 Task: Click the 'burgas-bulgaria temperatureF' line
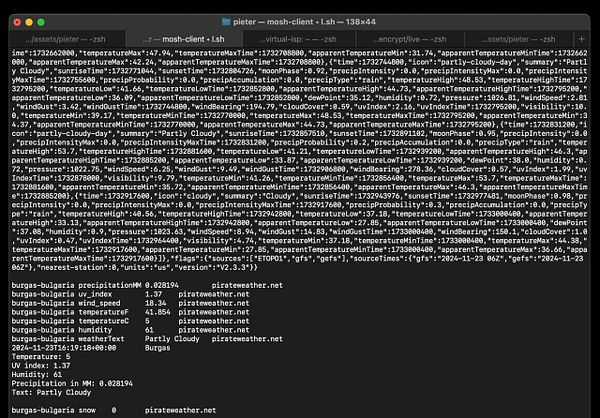click(130, 312)
